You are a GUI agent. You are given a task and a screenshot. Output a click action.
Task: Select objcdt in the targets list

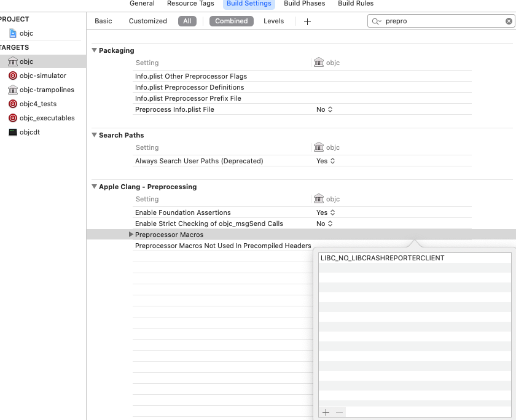point(29,132)
